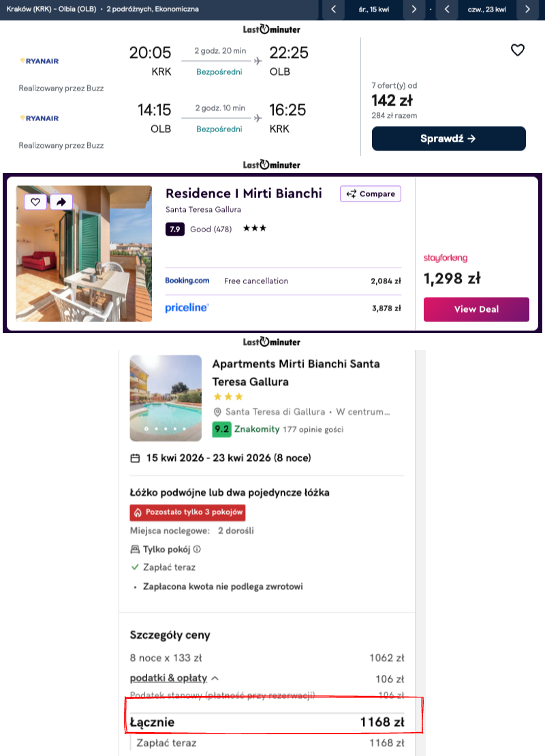Viewport: 545px width, 756px height.
Task: Open the Apartments Mirti Bianchi pool photo
Action: (x=166, y=398)
